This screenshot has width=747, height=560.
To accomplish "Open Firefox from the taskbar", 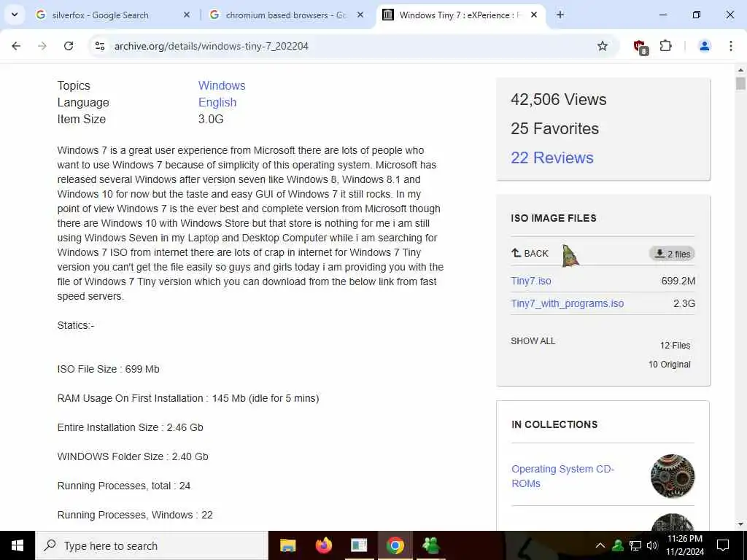I will [x=323, y=545].
